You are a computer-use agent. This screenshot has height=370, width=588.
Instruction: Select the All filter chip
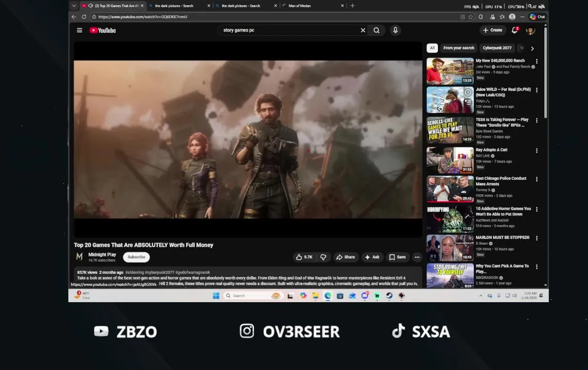[x=432, y=48]
